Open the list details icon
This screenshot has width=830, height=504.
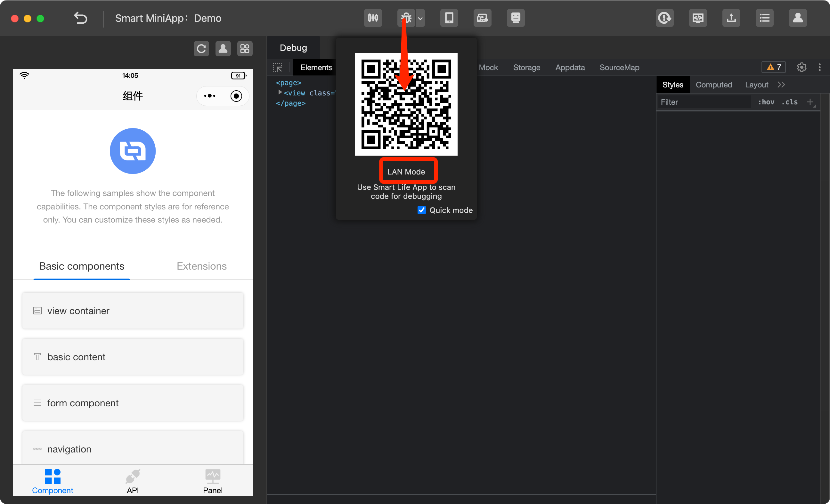765,18
